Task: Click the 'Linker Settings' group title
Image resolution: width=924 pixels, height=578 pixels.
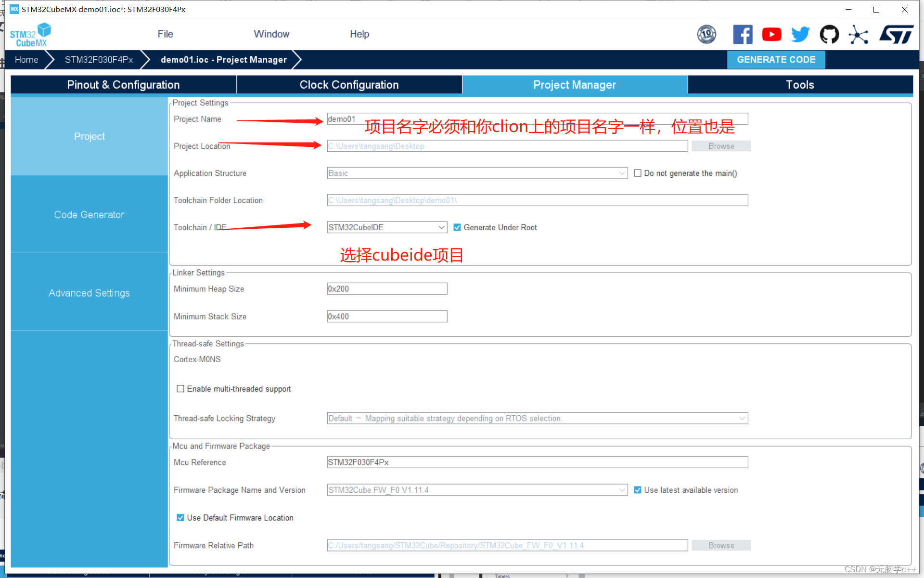Action: 198,273
